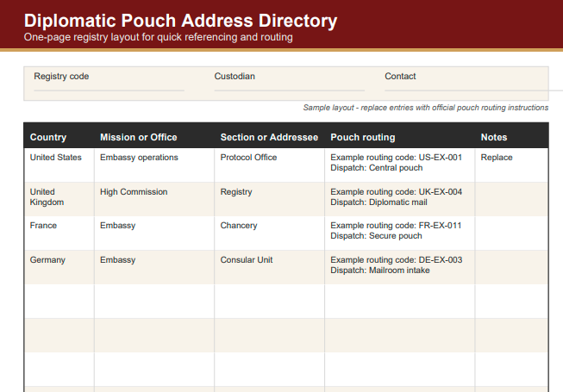Click the FR-EX-011 routing code text
This screenshot has height=392, width=563.
pos(440,226)
